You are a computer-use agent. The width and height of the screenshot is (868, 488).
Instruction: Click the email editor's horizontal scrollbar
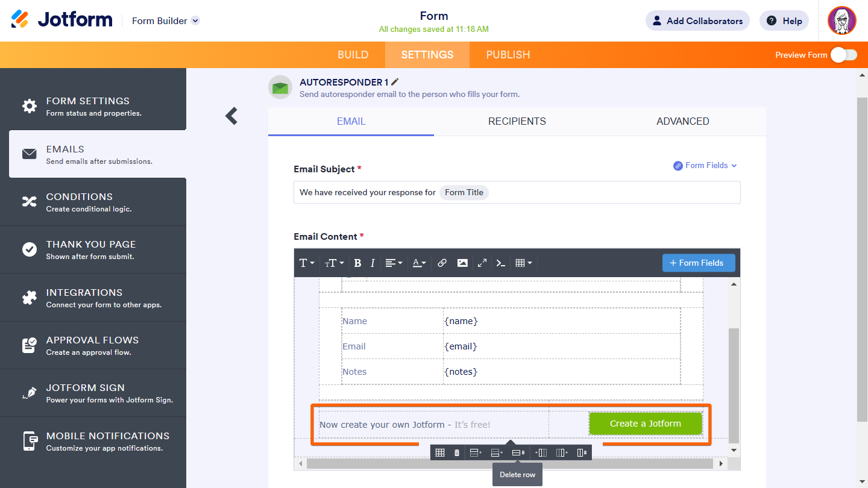pos(510,464)
